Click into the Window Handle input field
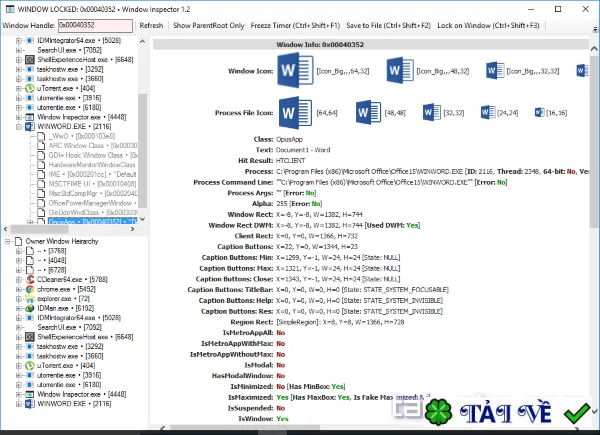This screenshot has height=435, width=600. coord(95,26)
